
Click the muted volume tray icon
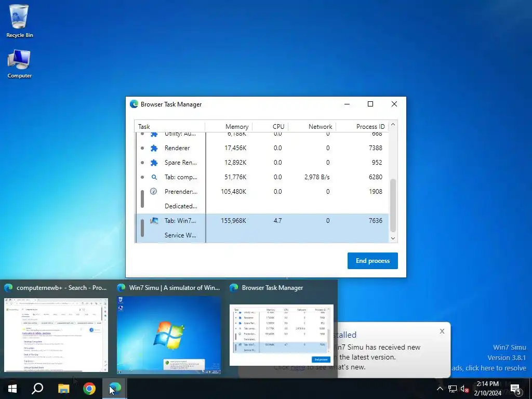point(464,389)
